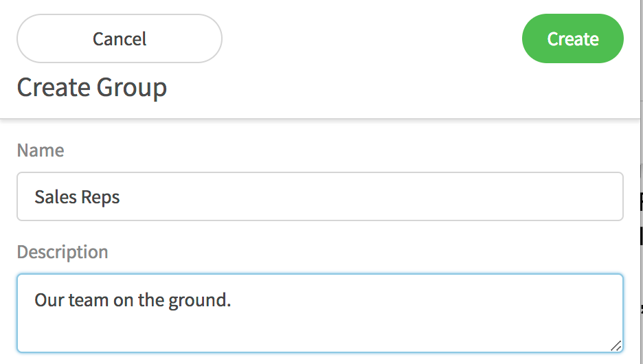Place cursor on 'Sales Reps' text
The width and height of the screenshot is (643, 364).
coord(77,197)
